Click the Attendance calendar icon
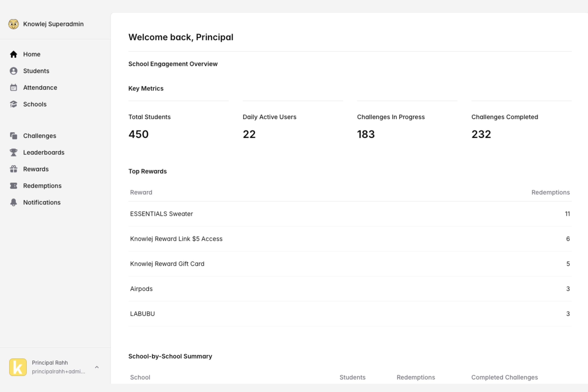 (13, 88)
